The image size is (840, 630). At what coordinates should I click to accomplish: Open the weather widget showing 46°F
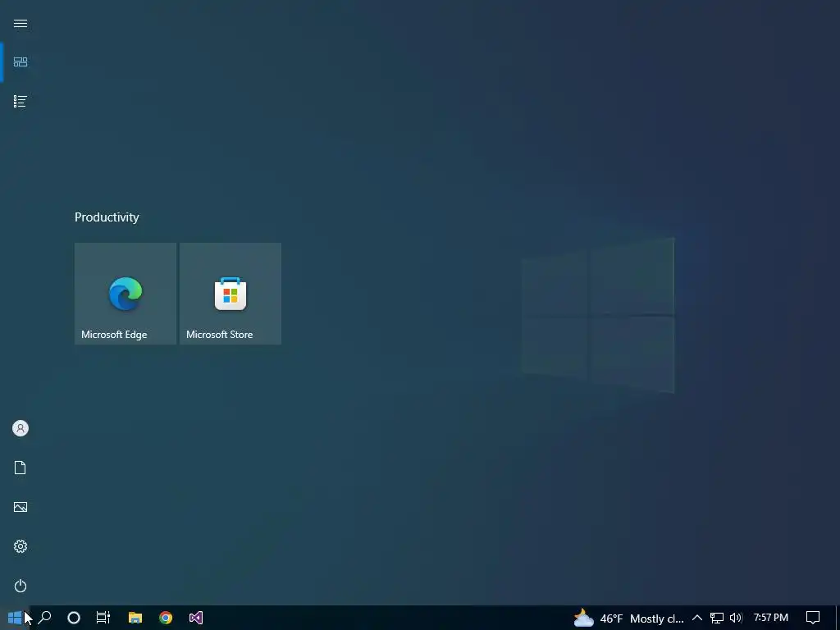tap(628, 619)
